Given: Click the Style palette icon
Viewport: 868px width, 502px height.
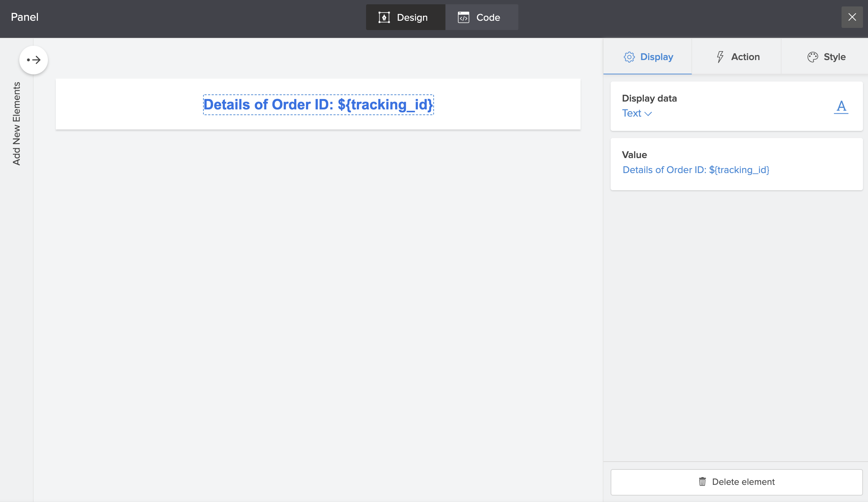Looking at the screenshot, I should (813, 57).
